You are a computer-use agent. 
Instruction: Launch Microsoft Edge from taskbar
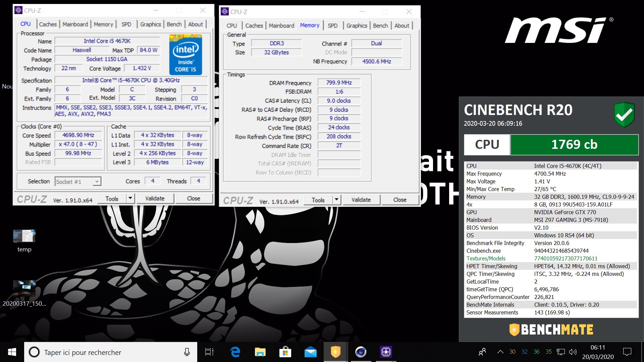pyautogui.click(x=235, y=352)
